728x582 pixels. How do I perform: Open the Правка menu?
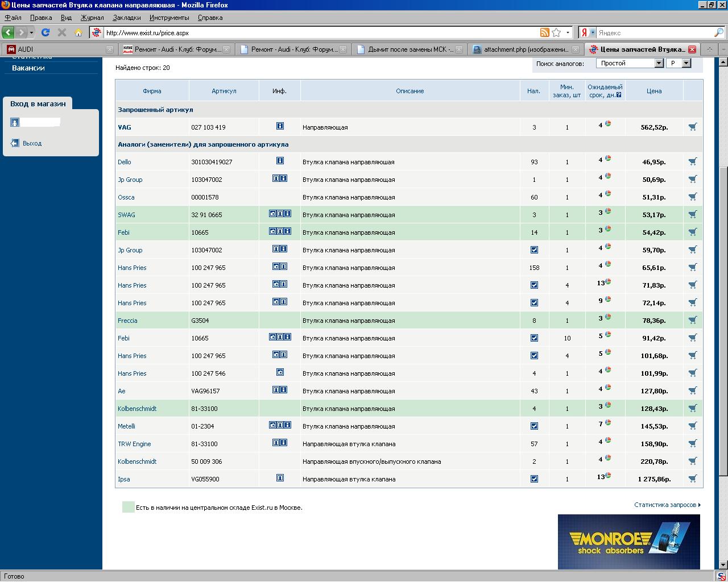coord(41,18)
